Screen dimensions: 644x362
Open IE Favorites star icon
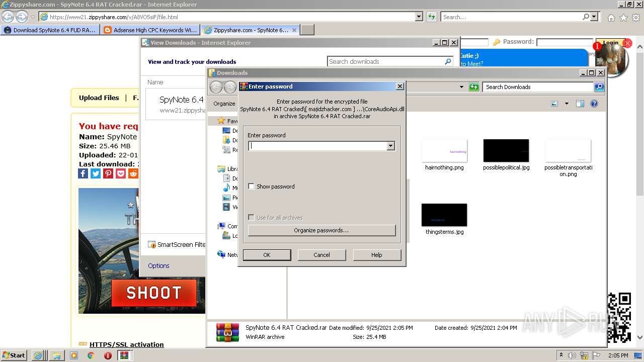pyautogui.click(x=623, y=18)
